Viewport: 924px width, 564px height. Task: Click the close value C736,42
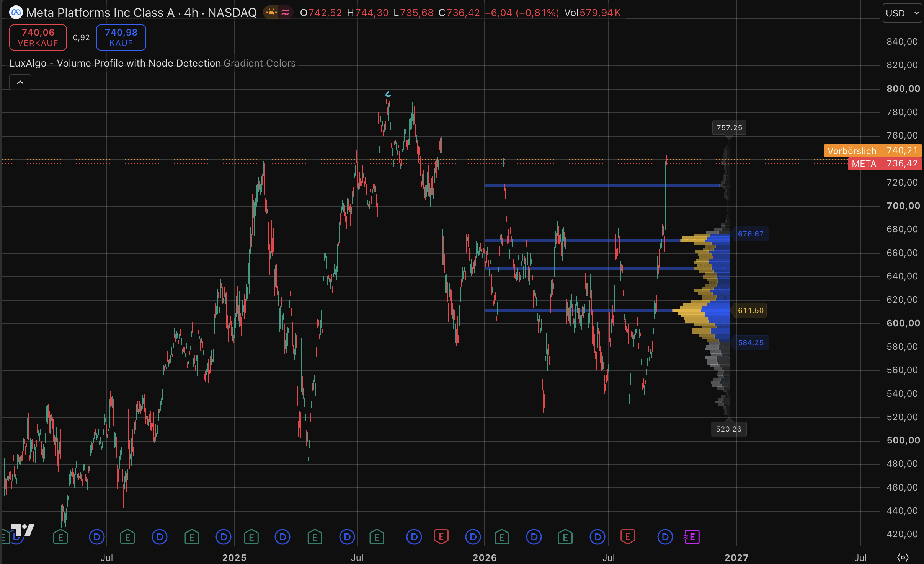[459, 13]
